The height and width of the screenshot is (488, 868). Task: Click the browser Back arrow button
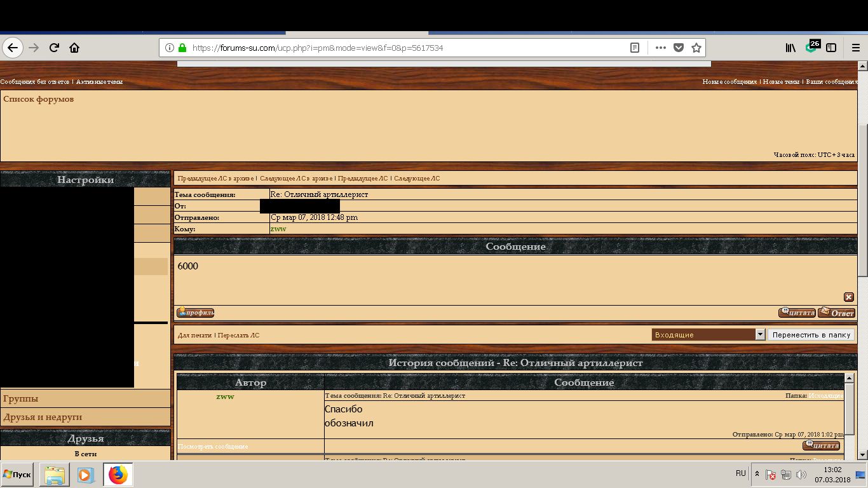(x=13, y=48)
